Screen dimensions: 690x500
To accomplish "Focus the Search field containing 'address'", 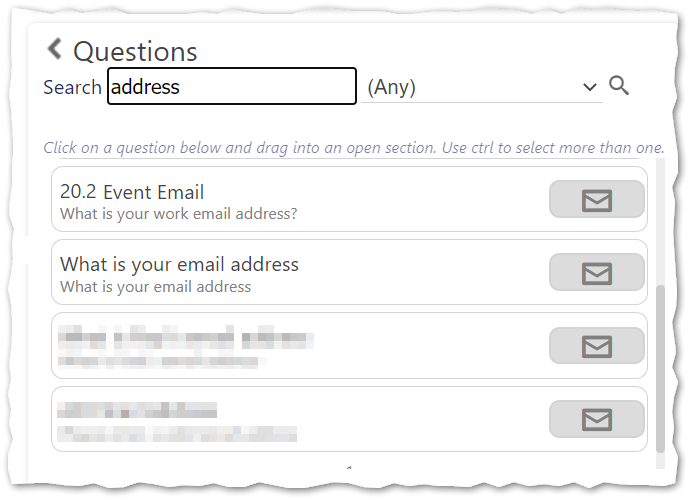I will (x=231, y=87).
